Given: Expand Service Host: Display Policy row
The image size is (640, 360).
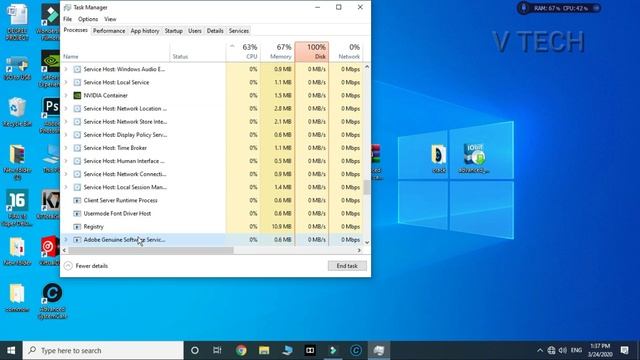Looking at the screenshot, I should click(66, 135).
